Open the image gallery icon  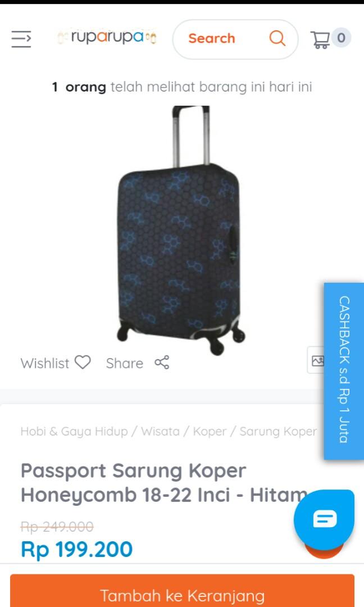[317, 360]
